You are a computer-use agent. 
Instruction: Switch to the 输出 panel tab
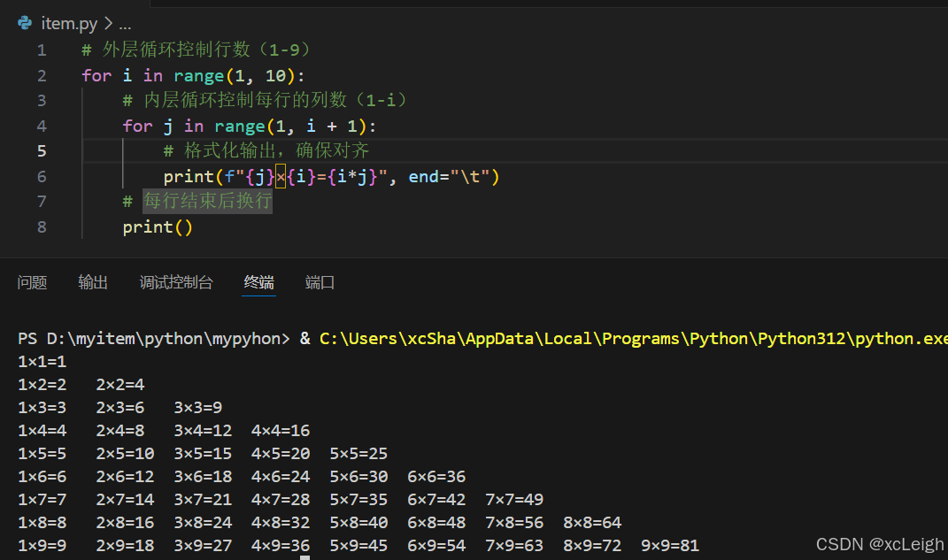[93, 282]
